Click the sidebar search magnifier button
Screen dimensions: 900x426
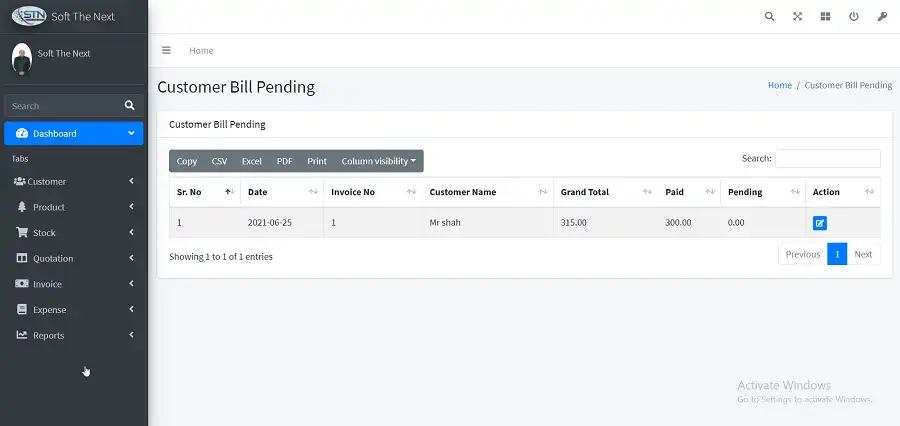[x=129, y=105]
